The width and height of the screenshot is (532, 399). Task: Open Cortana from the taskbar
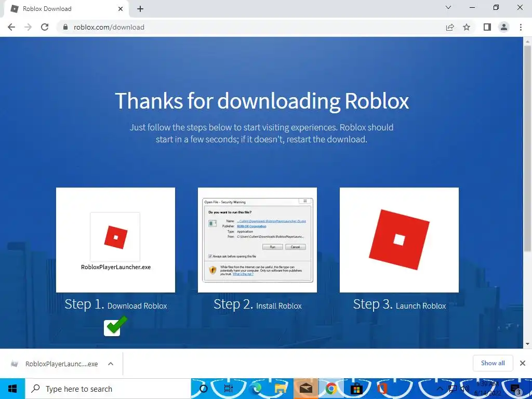click(204, 389)
